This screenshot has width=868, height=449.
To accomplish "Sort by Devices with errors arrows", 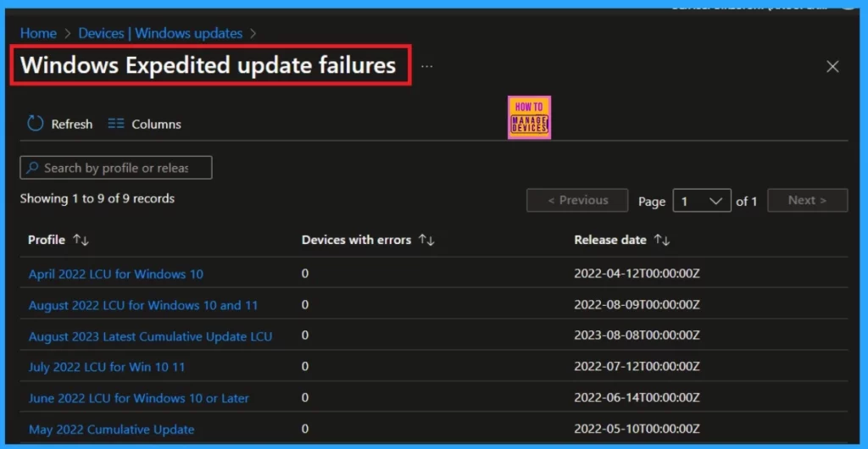I will click(x=426, y=240).
